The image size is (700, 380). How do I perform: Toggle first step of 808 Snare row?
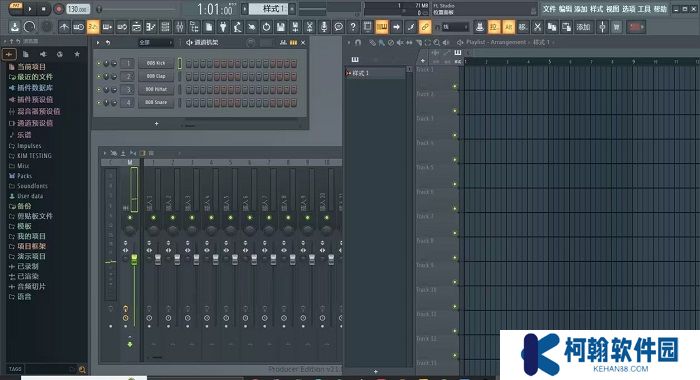(x=189, y=103)
